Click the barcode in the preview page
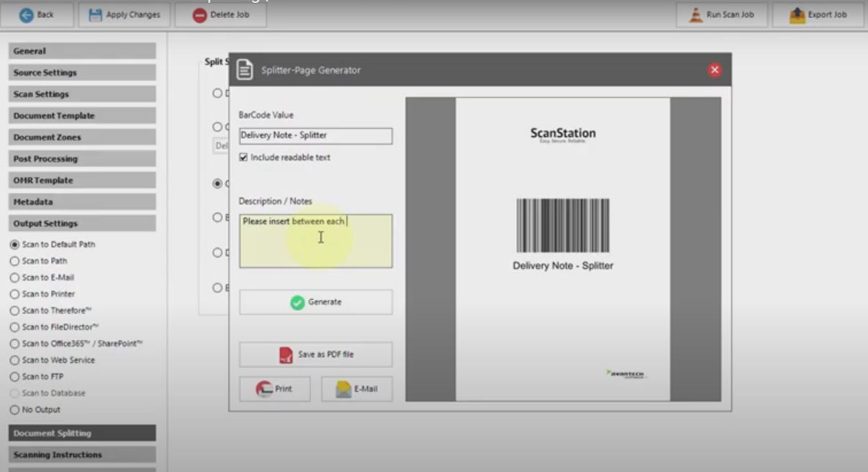 pyautogui.click(x=563, y=225)
